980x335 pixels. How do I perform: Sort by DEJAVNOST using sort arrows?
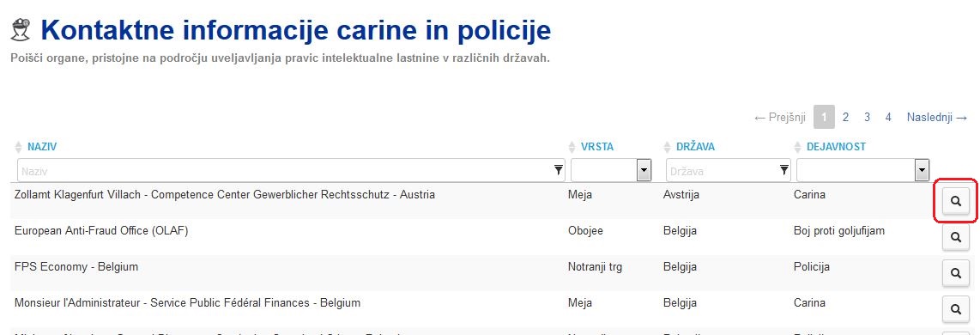pos(797,147)
